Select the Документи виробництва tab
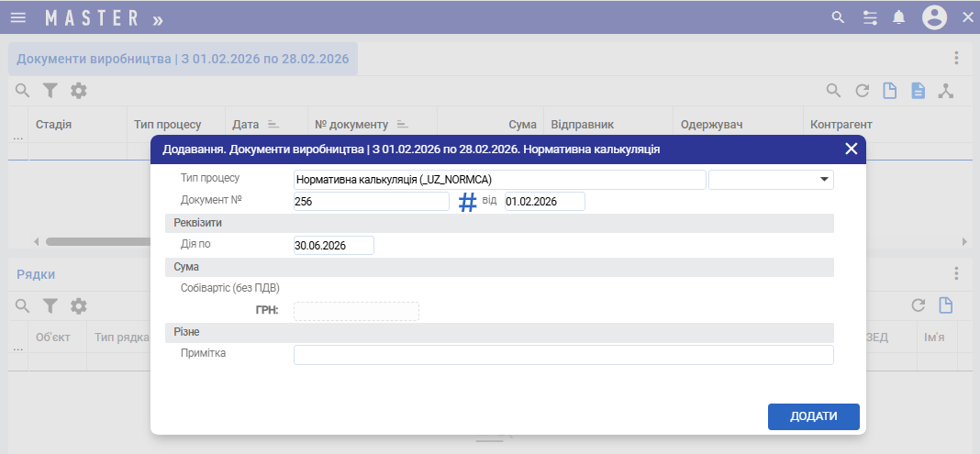980x454 pixels. (183, 59)
